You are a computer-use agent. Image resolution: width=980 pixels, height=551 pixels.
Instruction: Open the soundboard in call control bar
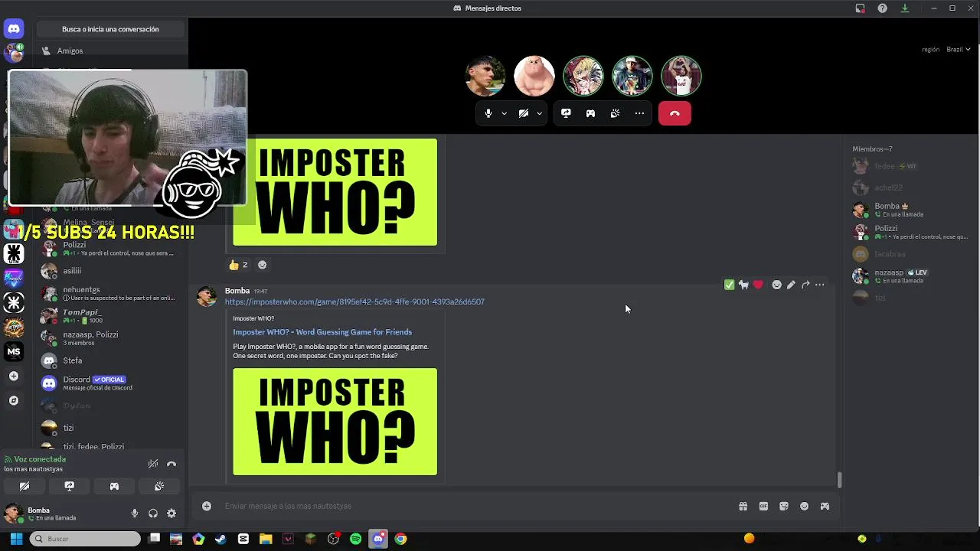[x=615, y=113]
